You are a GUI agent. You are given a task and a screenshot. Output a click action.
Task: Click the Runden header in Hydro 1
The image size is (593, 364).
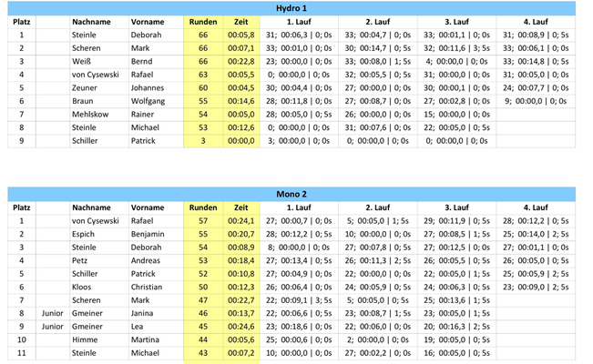[203, 22]
